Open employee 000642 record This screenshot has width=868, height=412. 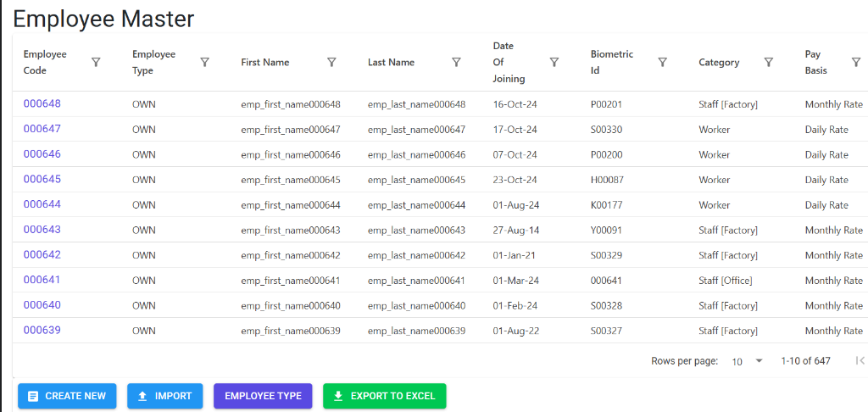coord(42,254)
